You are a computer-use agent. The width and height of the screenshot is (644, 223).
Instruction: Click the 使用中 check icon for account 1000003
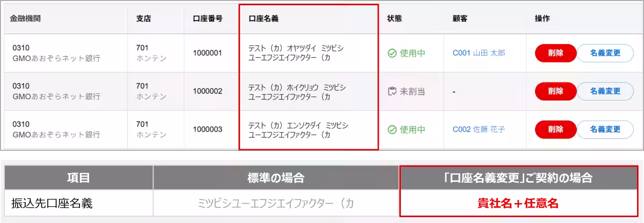coord(392,129)
